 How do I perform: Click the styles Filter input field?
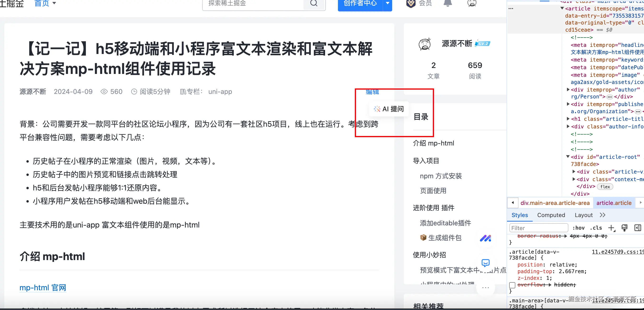(x=538, y=228)
